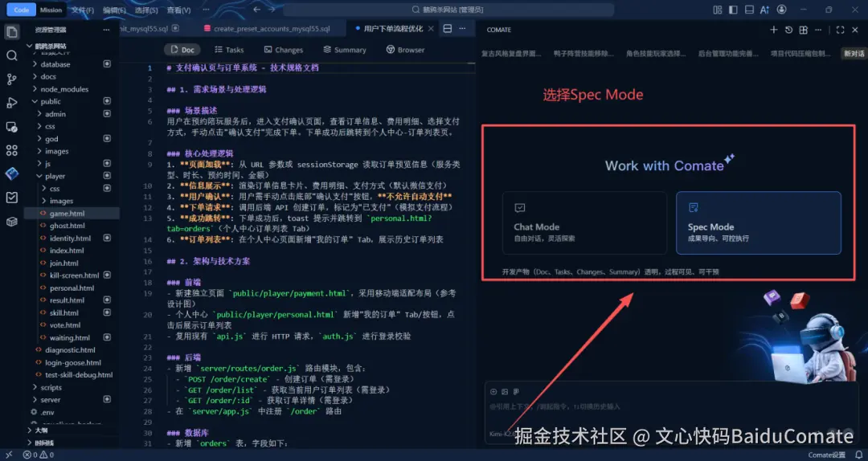The height and width of the screenshot is (461, 868).
Task: Select the Spec Mode card
Action: pyautogui.click(x=759, y=223)
